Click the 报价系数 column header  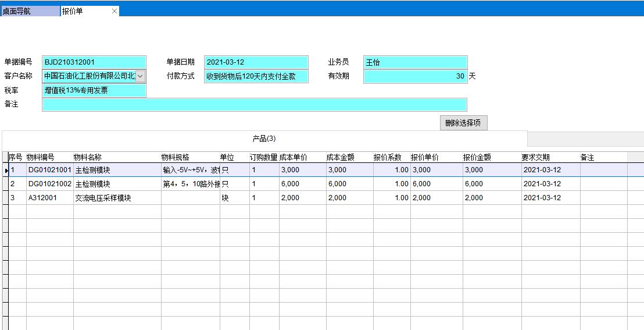point(388,158)
